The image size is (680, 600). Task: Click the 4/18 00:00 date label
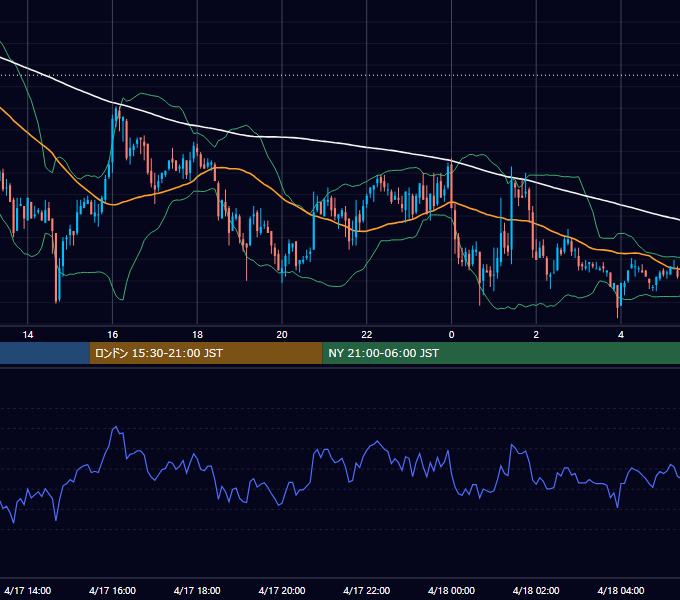(x=451, y=590)
